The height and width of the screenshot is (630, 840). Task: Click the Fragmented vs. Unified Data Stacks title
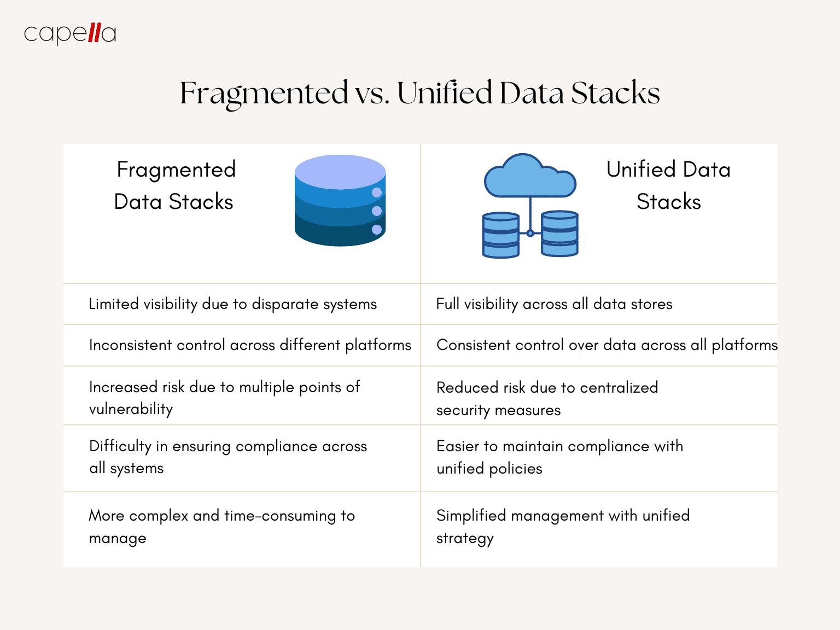pos(420,93)
